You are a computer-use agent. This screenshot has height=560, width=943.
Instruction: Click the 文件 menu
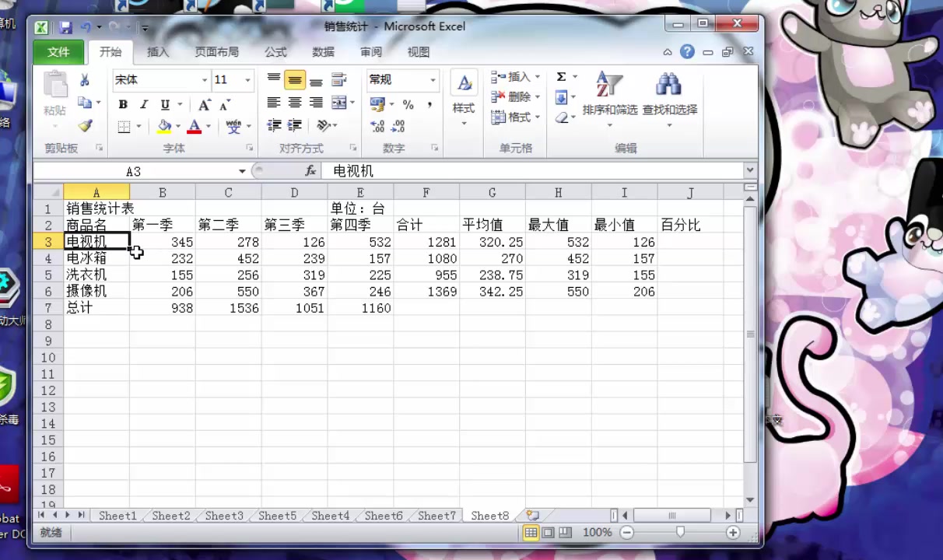pos(58,51)
